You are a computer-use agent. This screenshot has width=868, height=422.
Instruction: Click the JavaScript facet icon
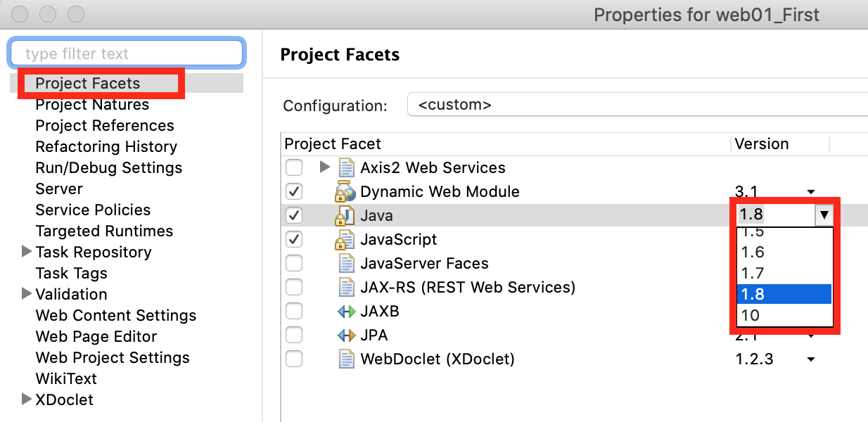pos(345,240)
